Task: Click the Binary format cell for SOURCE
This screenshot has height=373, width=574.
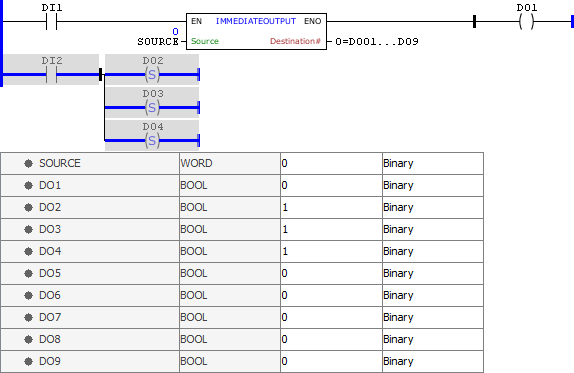Action: coord(433,163)
